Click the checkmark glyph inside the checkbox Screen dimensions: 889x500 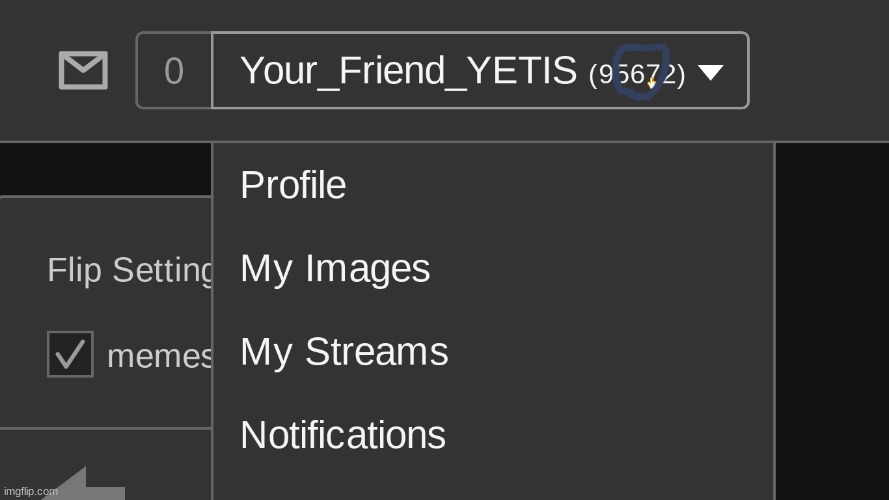pyautogui.click(x=70, y=353)
